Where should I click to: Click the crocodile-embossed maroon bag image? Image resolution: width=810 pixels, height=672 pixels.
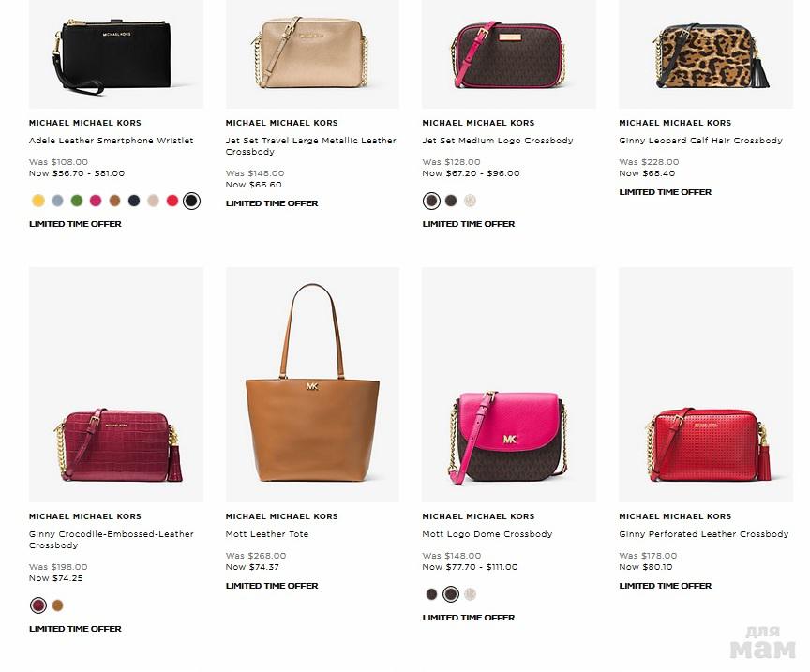tap(116, 384)
